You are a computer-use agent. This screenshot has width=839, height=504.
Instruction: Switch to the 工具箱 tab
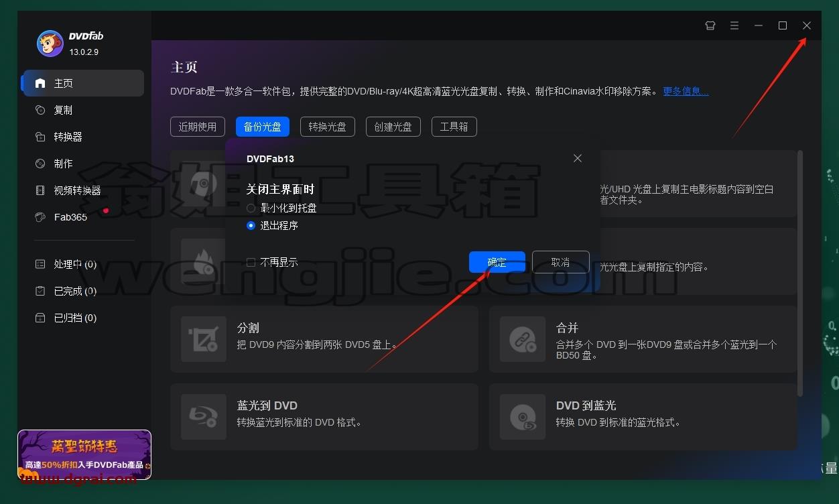[454, 126]
